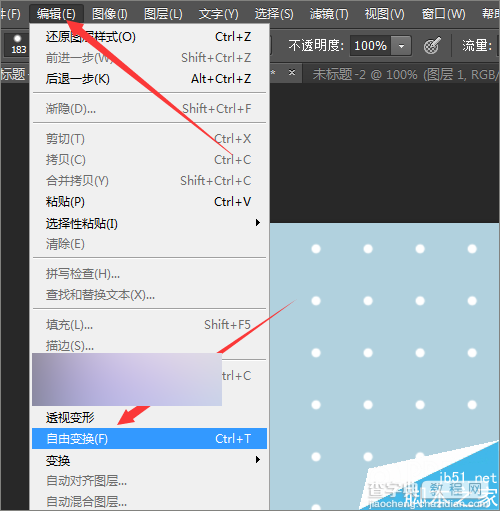This screenshot has height=511, width=500.
Task: Click 清除(E) menu entry
Action: (149, 244)
